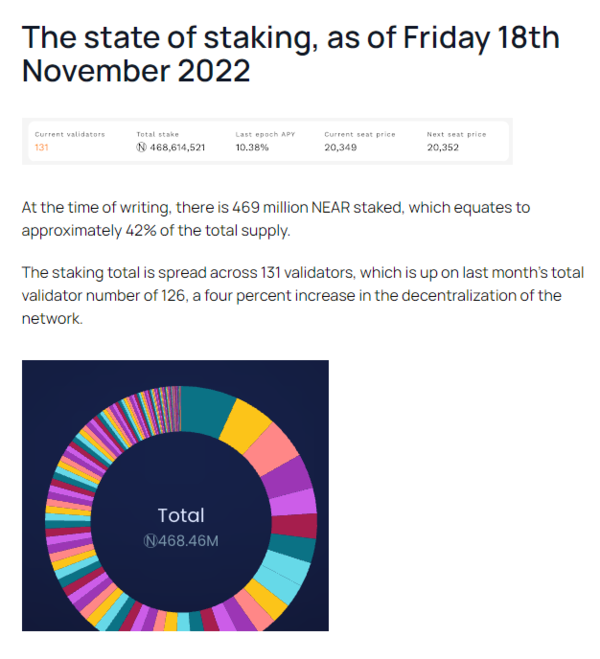Pick the large salmon pink segment at upper right

(273, 449)
